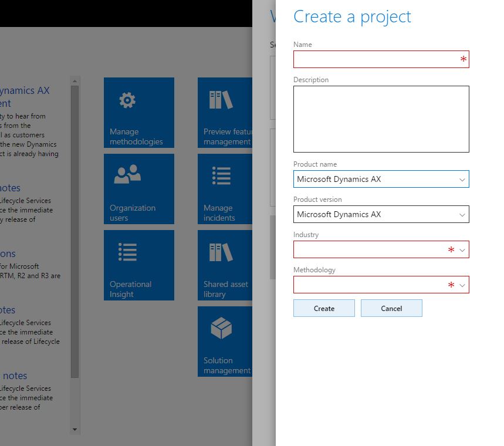Click the Solution management box icon
504x446 pixels.
[x=221, y=329]
